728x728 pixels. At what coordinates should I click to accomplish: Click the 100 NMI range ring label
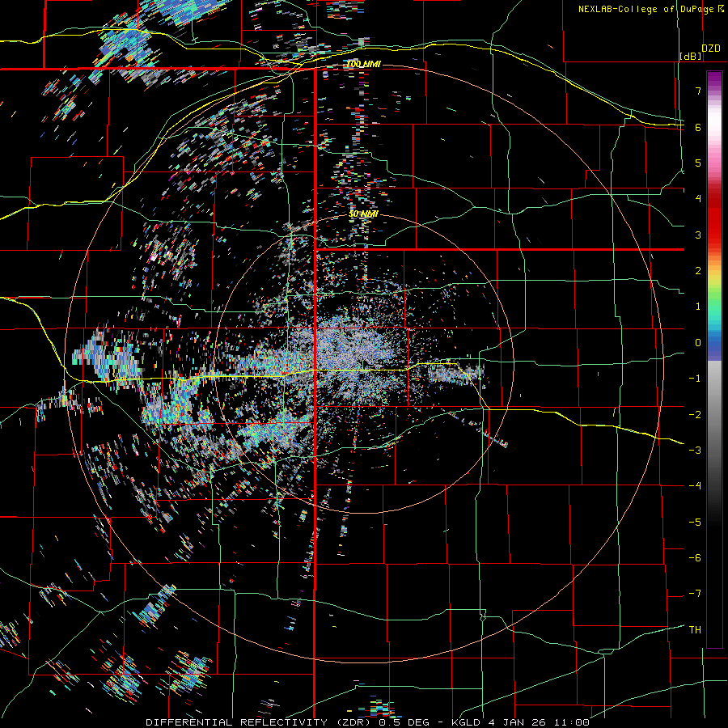[x=363, y=64]
